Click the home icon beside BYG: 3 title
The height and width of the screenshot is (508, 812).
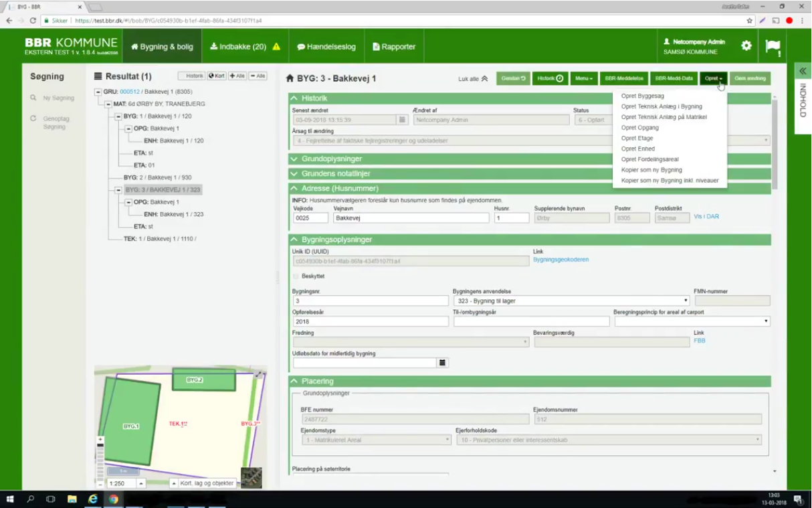(290, 78)
